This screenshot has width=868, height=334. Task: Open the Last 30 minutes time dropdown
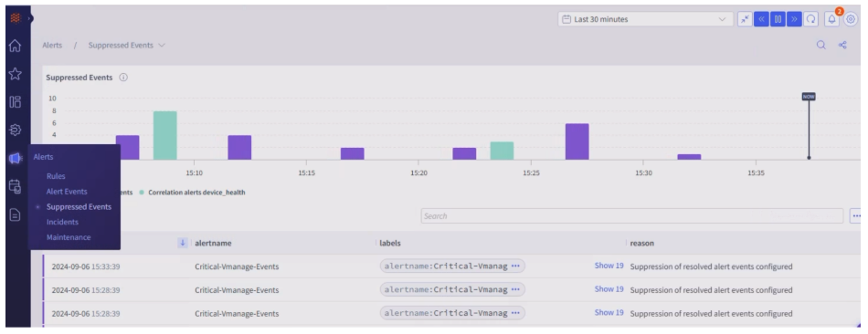pos(644,19)
